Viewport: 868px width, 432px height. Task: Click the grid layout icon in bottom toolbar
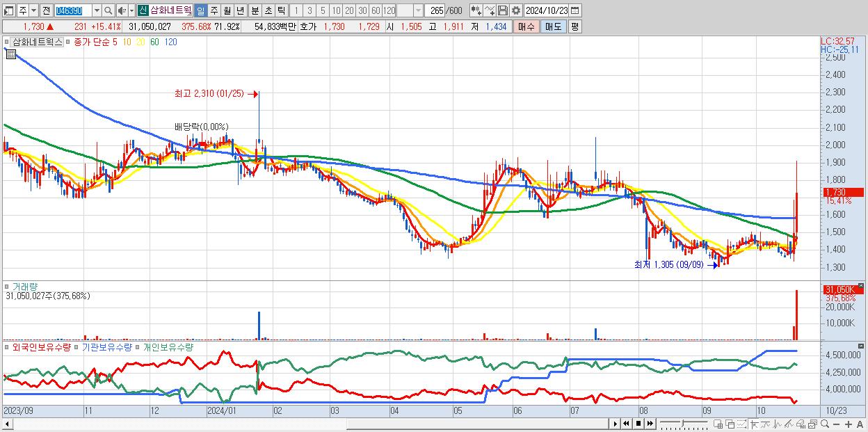tap(718, 424)
